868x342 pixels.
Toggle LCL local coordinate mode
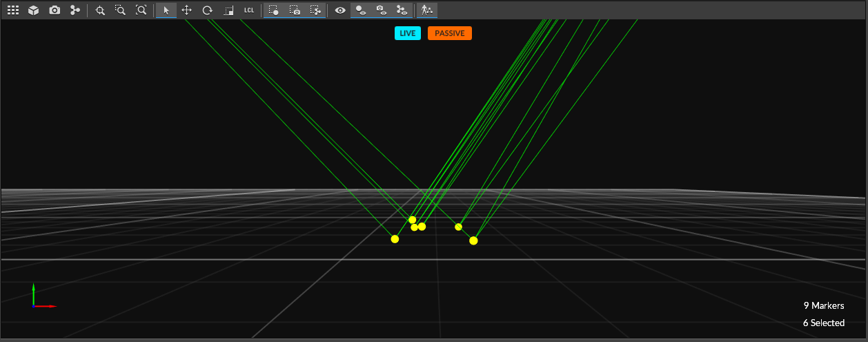pos(249,10)
